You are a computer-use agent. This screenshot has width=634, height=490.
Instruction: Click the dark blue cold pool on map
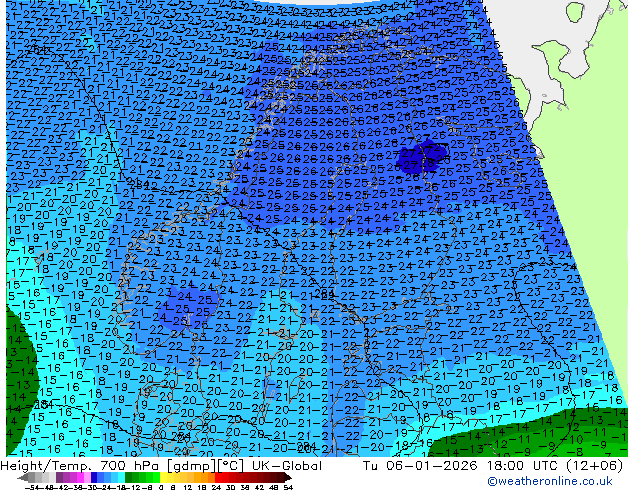click(420, 158)
